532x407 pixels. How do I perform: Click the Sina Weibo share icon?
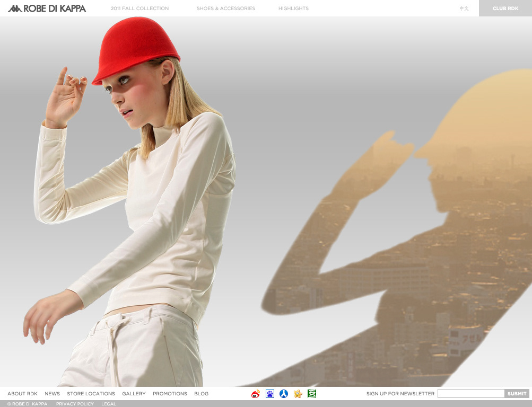[256, 394]
